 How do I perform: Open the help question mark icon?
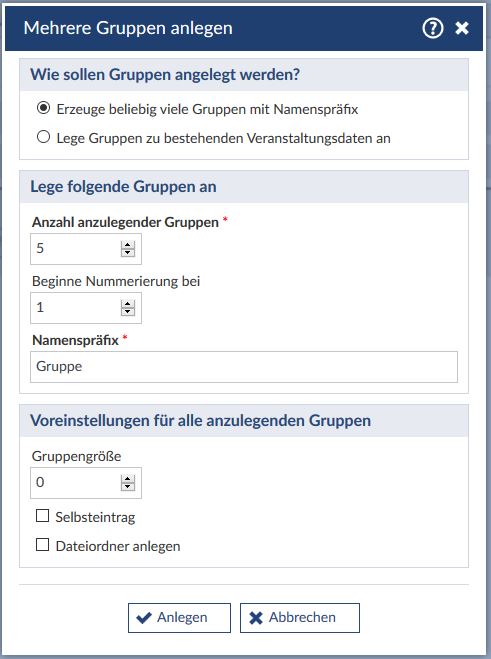[x=433, y=28]
